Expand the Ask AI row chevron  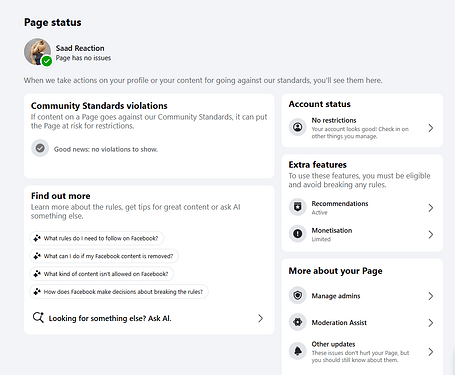[x=261, y=318]
